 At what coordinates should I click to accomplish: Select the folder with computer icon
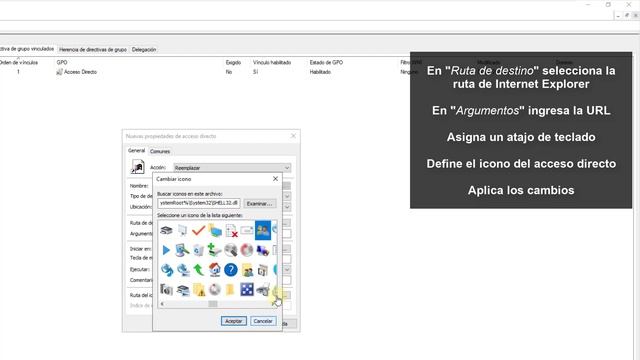click(215, 231)
